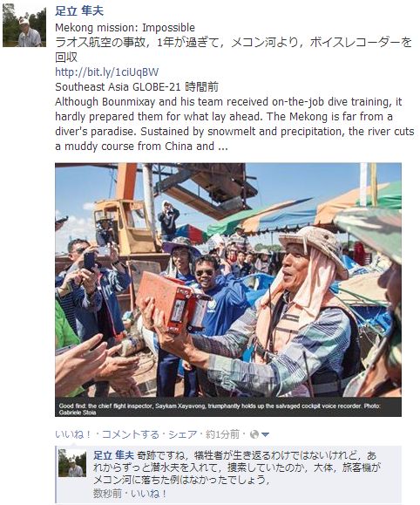Screen dimensions: 420x505
Task: Click the article excerpt about Bounmixay
Action: pyautogui.click(x=234, y=124)
